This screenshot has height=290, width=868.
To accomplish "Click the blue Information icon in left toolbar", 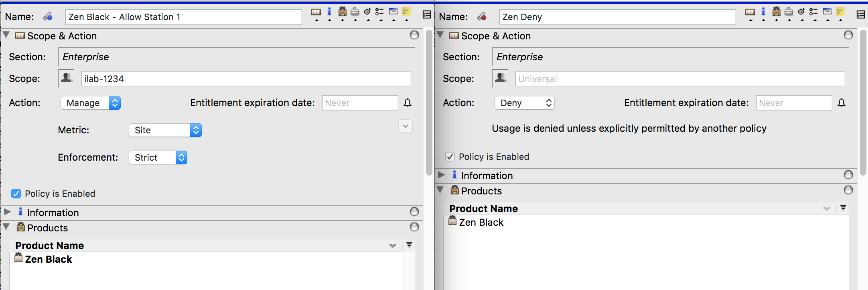I will [x=329, y=12].
